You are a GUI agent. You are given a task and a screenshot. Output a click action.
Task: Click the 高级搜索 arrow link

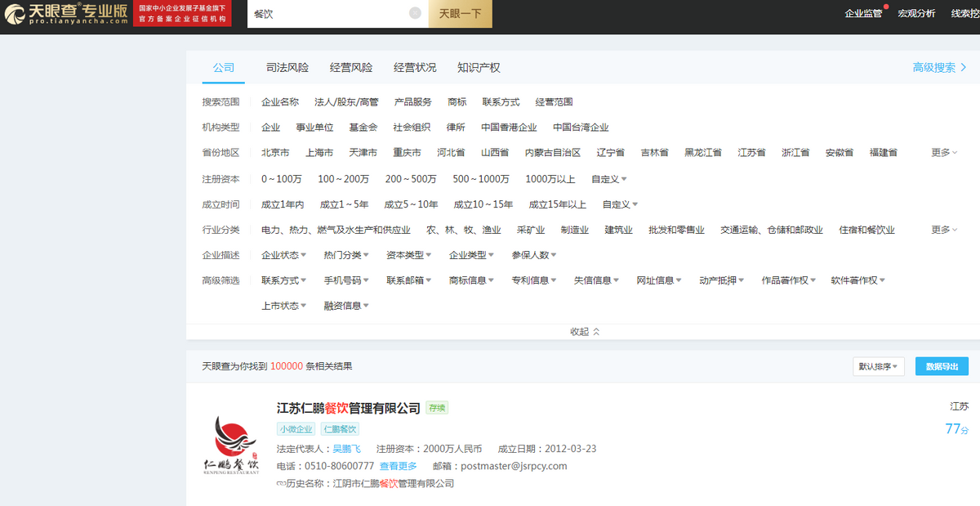(939, 68)
